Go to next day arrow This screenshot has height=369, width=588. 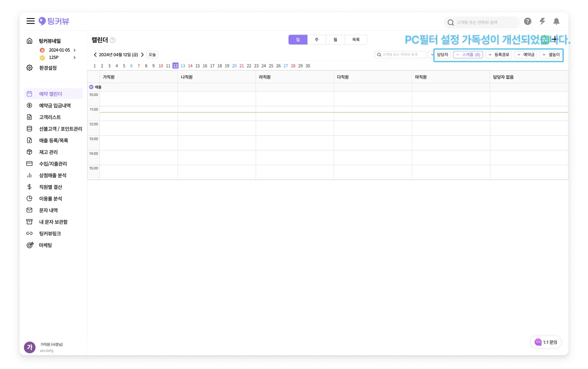point(142,55)
